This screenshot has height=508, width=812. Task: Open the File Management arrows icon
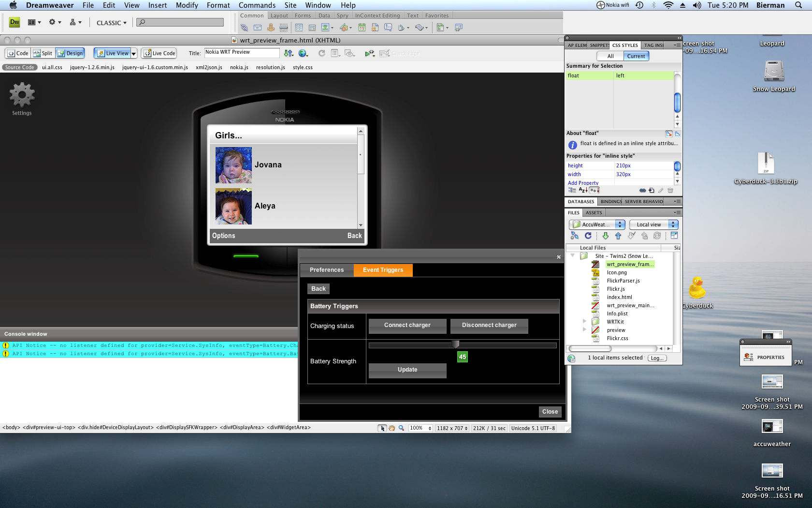click(x=289, y=53)
